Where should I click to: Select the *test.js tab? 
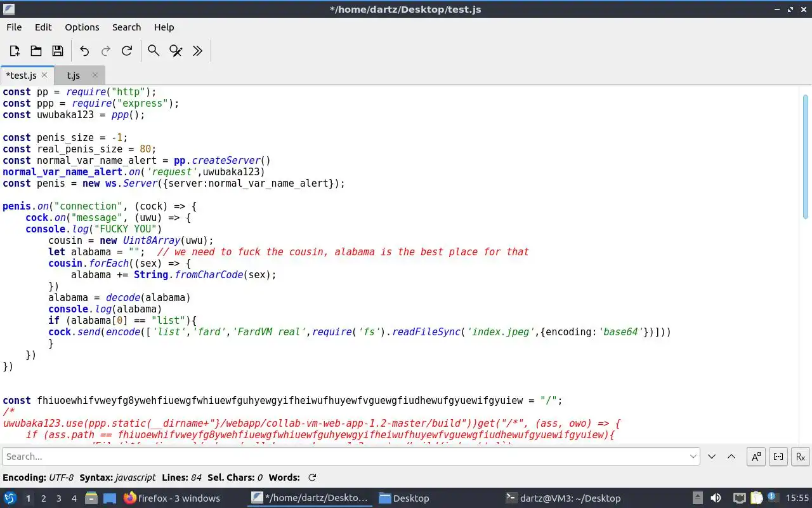[21, 76]
